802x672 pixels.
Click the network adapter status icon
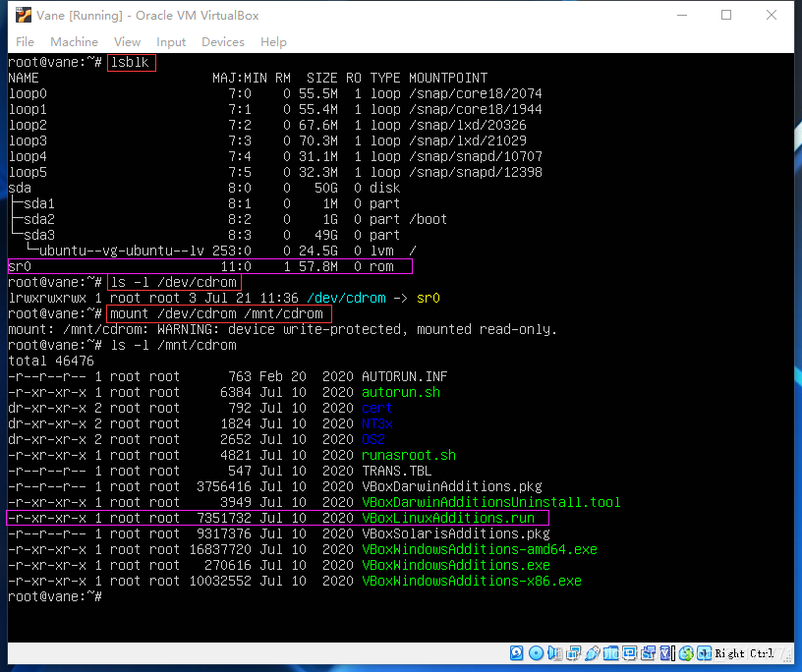tap(573, 653)
